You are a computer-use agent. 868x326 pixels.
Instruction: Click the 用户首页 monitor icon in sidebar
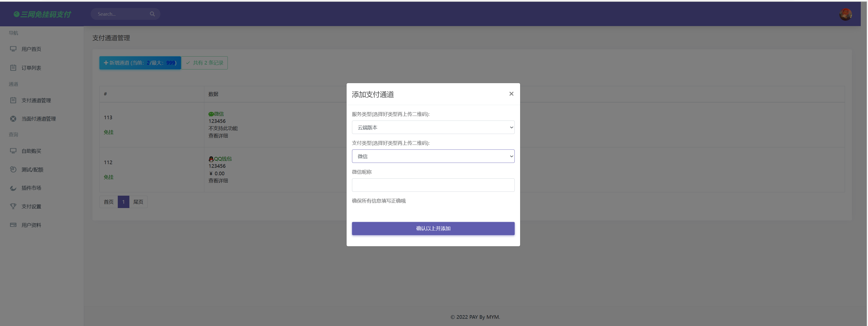tap(13, 49)
